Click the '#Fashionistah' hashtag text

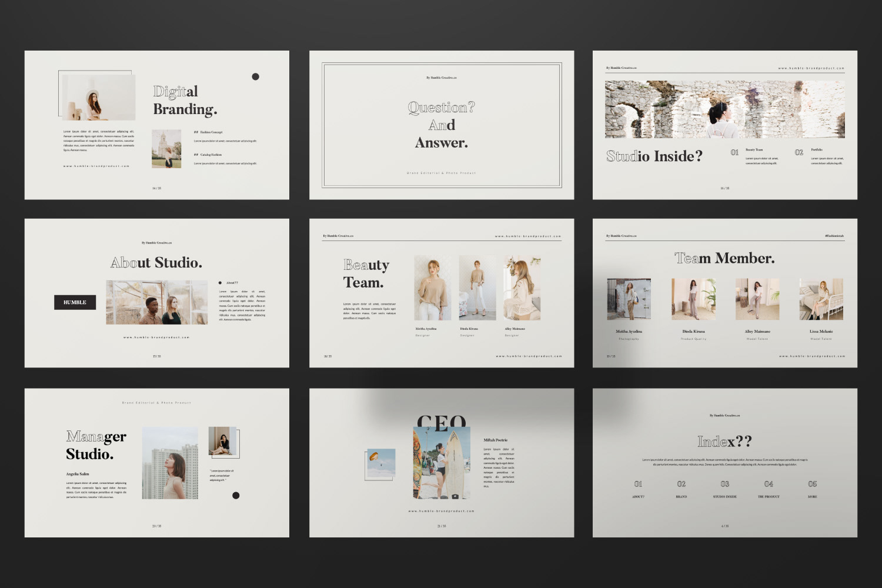[x=834, y=236]
